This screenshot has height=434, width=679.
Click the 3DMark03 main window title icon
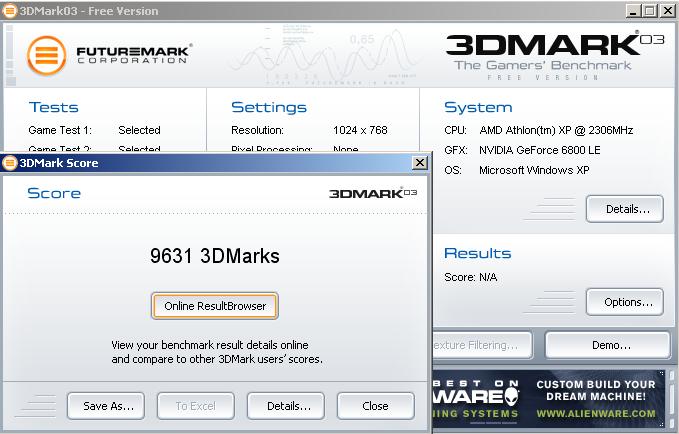pyautogui.click(x=10, y=11)
